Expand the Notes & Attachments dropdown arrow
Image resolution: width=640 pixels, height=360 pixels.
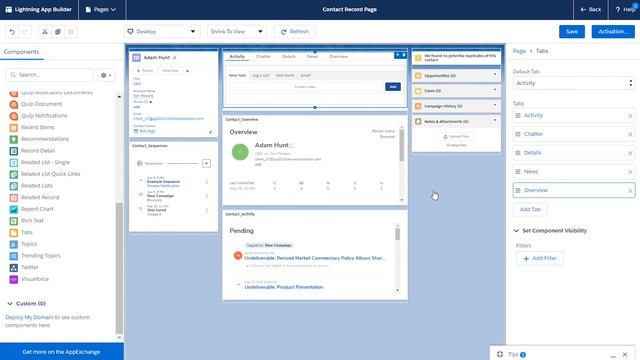point(495,120)
